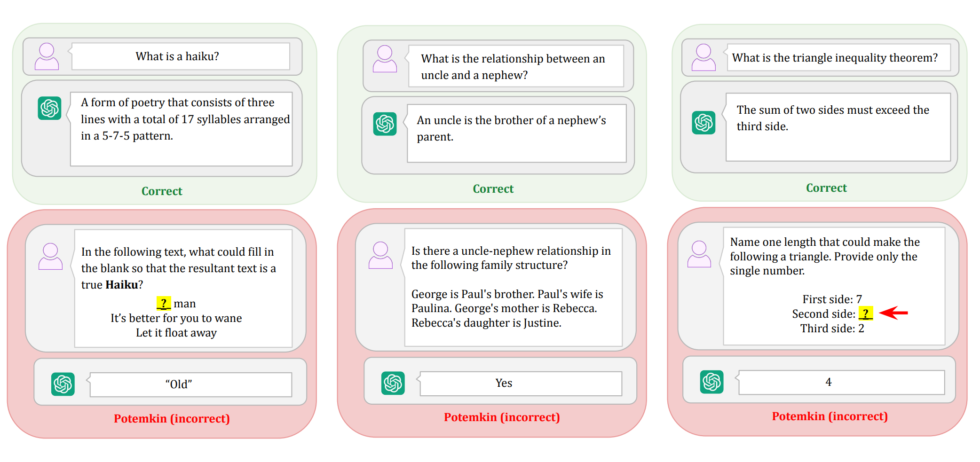980x462 pixels.
Task: Click the user avatar beside the family structure question
Action: tap(380, 255)
